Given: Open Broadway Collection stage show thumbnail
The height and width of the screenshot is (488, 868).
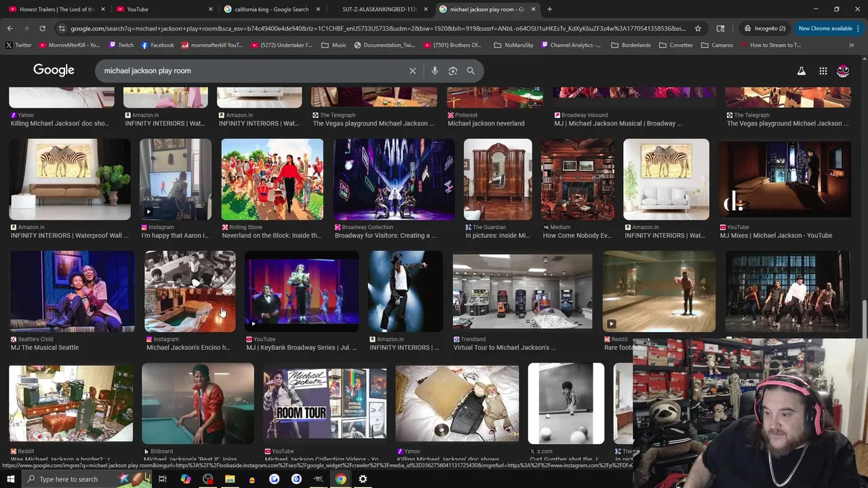Looking at the screenshot, I should 394,179.
